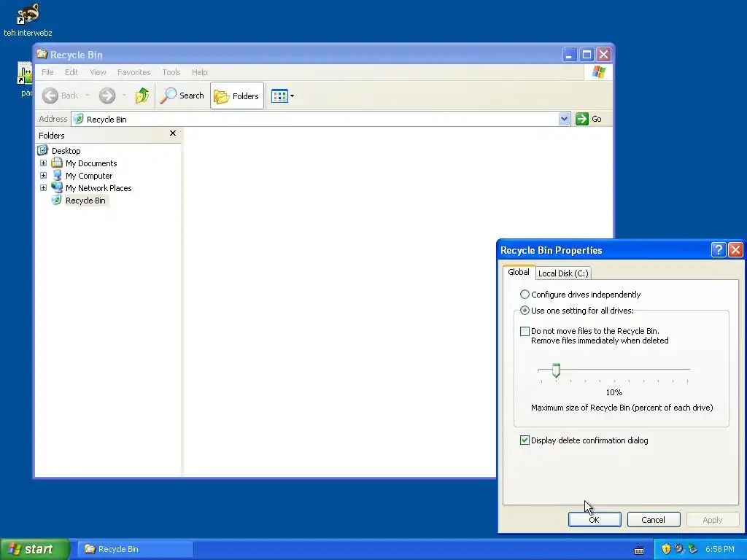Open the View menu

tap(98, 72)
